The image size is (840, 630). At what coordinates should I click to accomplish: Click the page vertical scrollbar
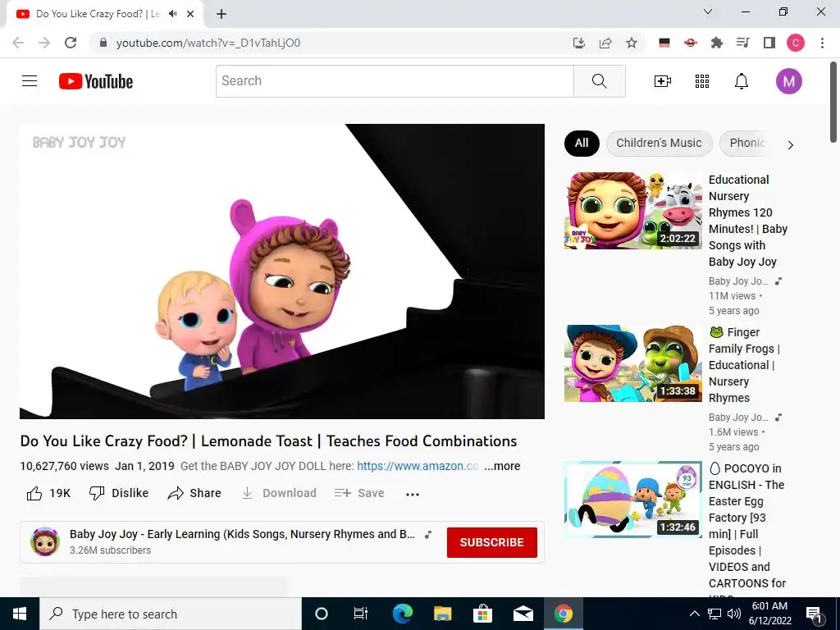coord(833,102)
